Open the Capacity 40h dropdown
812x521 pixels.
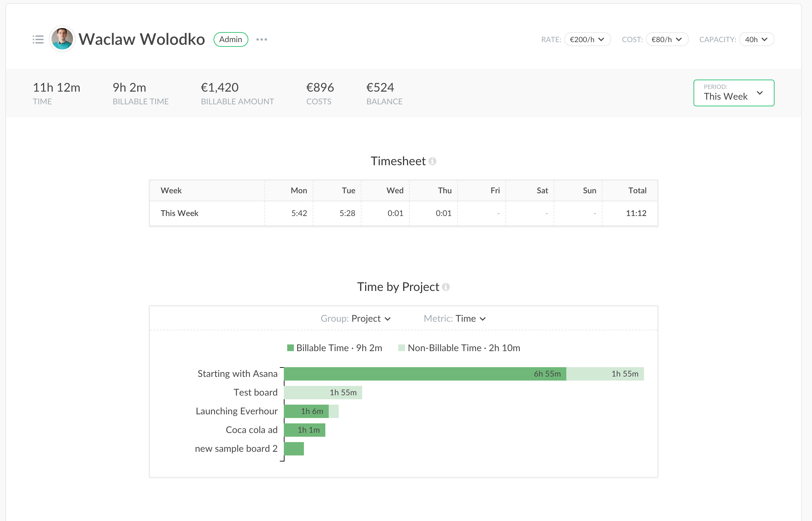[756, 39]
